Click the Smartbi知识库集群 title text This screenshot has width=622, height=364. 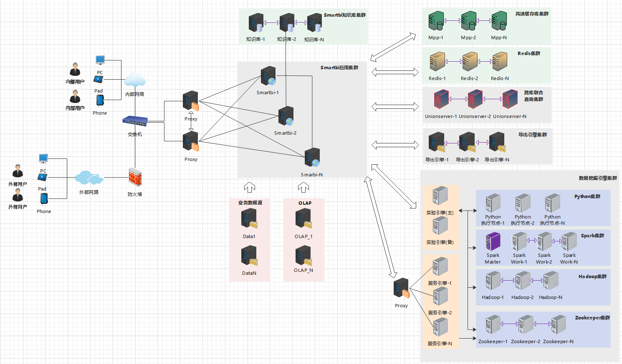[x=345, y=15]
